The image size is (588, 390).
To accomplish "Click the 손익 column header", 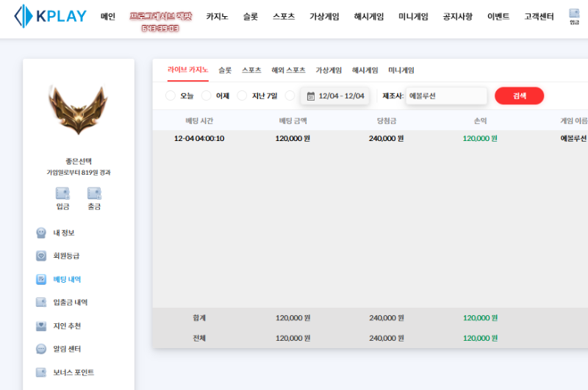I will (x=481, y=120).
